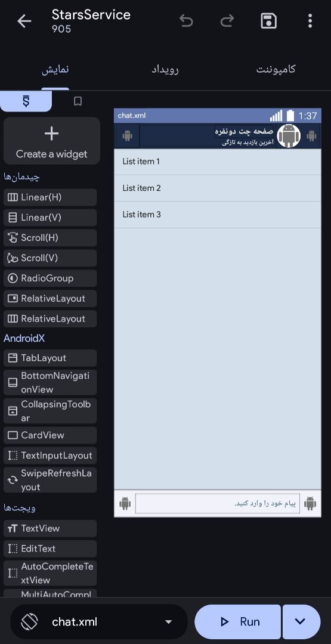Pick the SwipeRefreshLayout widget

(x=50, y=479)
